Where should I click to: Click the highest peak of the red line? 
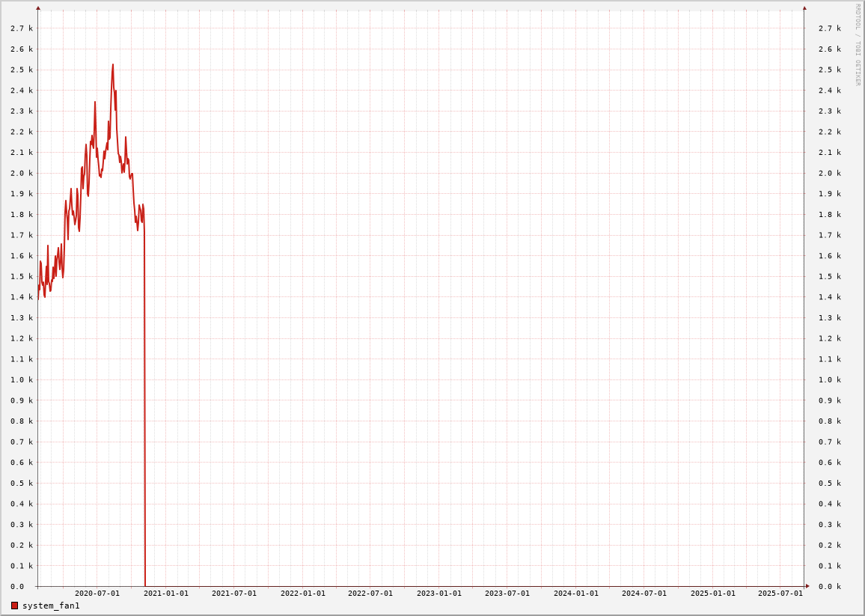(x=113, y=65)
